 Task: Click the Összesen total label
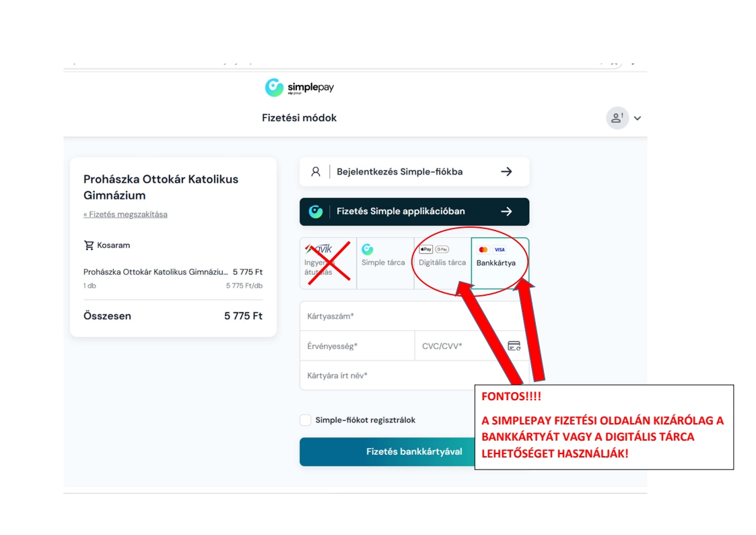(x=107, y=316)
